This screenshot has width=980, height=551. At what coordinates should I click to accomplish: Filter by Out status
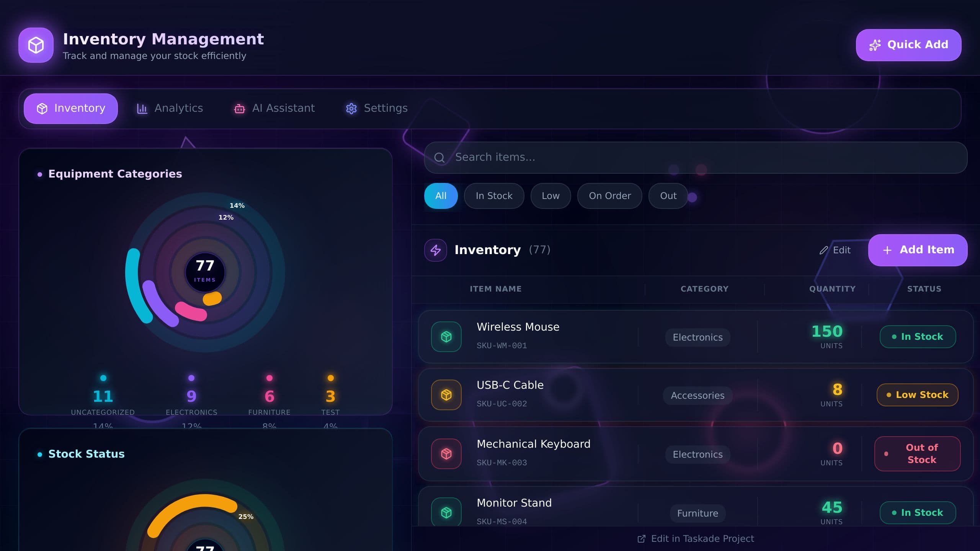[x=668, y=196]
